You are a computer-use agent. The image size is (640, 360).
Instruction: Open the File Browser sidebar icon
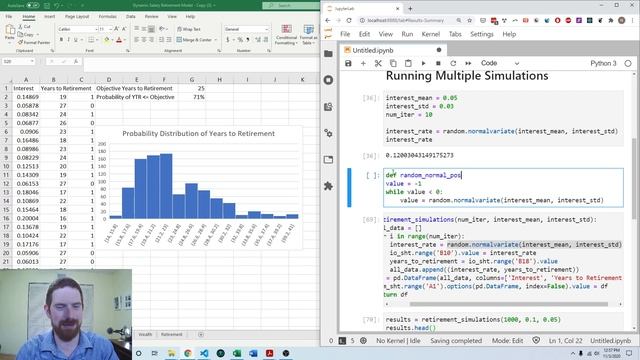pyautogui.click(x=328, y=53)
